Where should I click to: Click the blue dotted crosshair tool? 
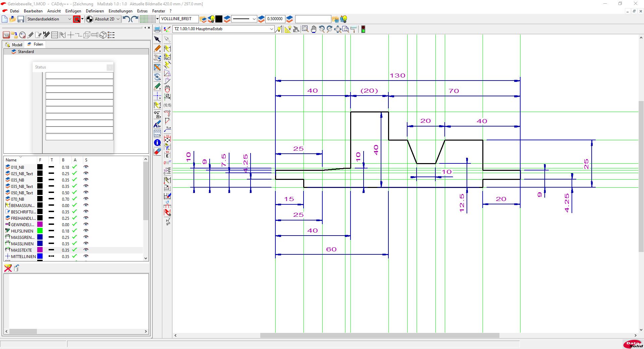[x=157, y=96]
